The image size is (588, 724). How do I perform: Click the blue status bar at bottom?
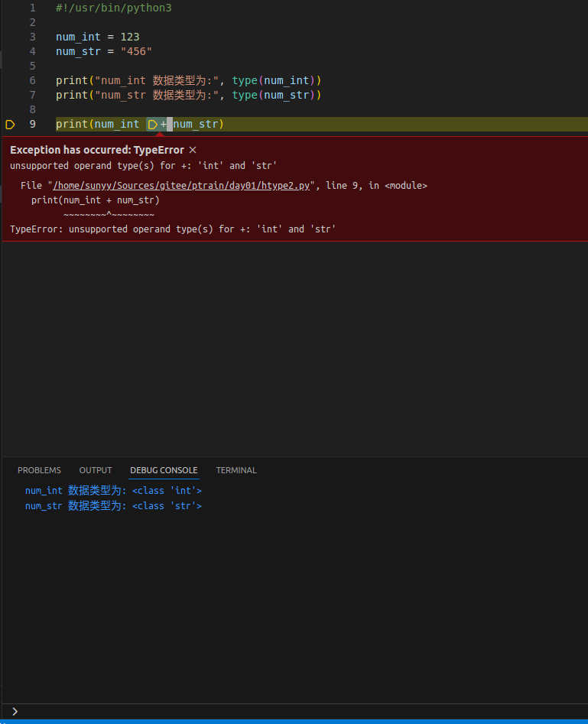click(294, 721)
